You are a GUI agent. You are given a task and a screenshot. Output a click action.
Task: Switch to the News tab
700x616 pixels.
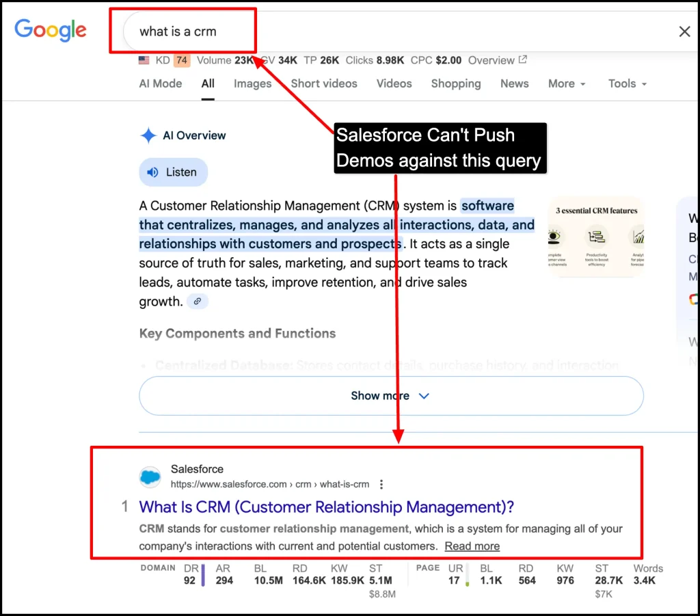coord(514,83)
